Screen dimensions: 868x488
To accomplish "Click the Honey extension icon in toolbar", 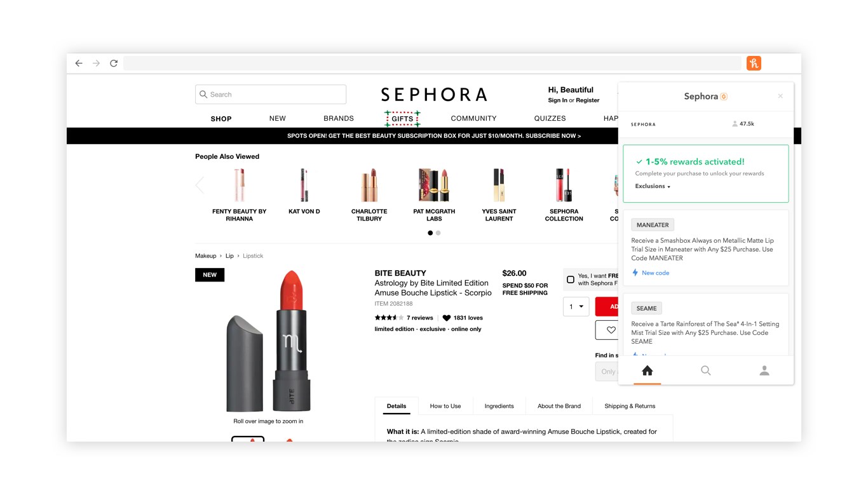I will [754, 63].
